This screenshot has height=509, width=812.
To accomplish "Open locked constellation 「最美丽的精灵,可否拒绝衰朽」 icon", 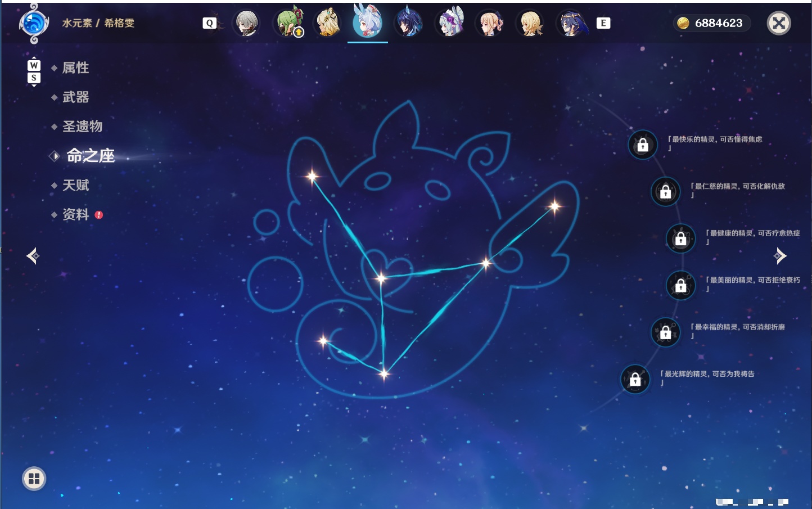I will tap(680, 285).
